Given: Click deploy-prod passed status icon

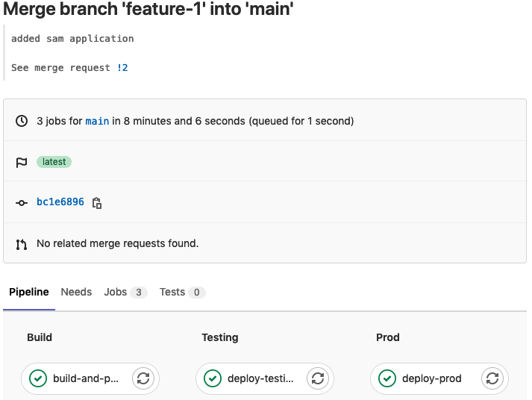Looking at the screenshot, I should coord(387,378).
